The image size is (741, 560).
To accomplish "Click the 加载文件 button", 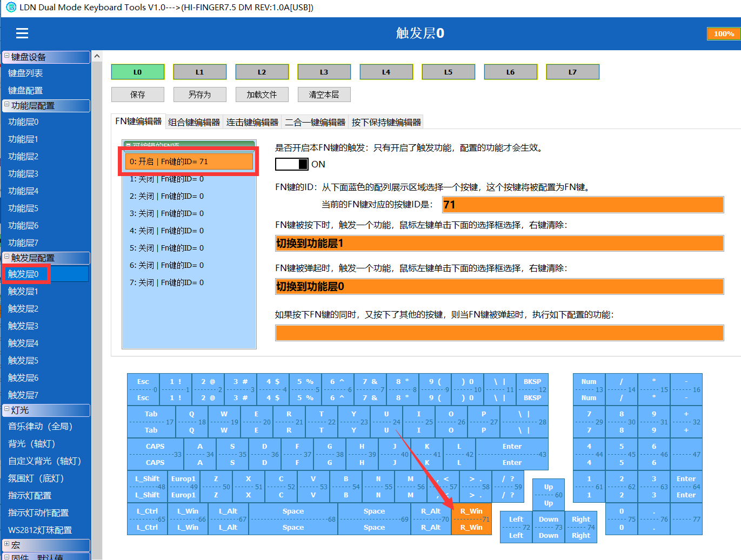I will (x=262, y=95).
